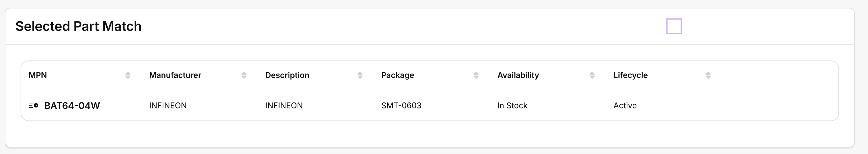This screenshot has height=154, width=868.
Task: Click the Manufacturer column header label
Action: (x=175, y=75)
